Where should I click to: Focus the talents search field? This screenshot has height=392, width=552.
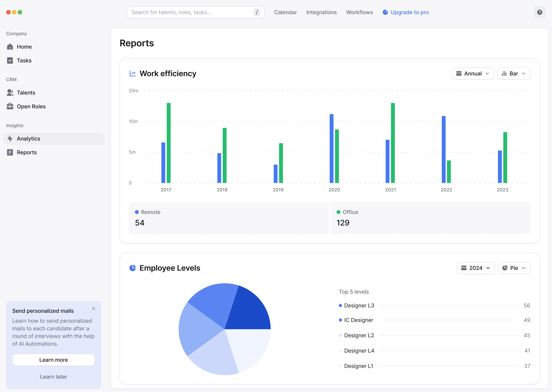coord(191,12)
